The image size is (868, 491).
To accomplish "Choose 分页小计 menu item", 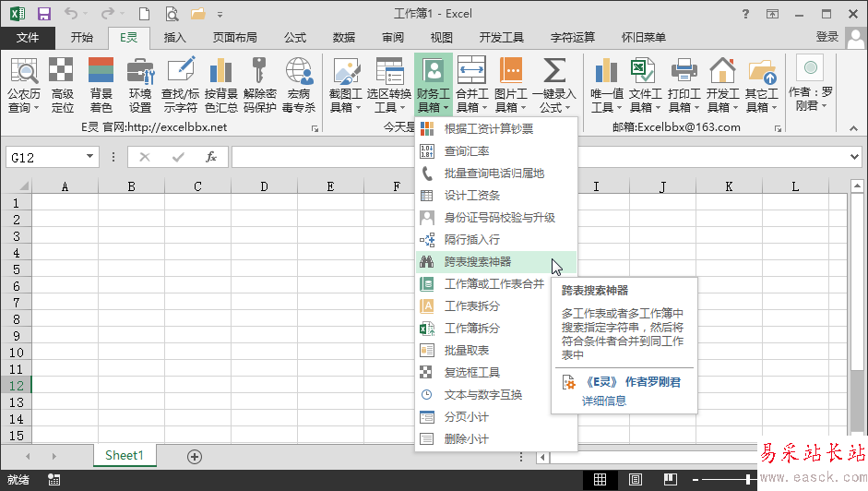I will [x=496, y=417].
